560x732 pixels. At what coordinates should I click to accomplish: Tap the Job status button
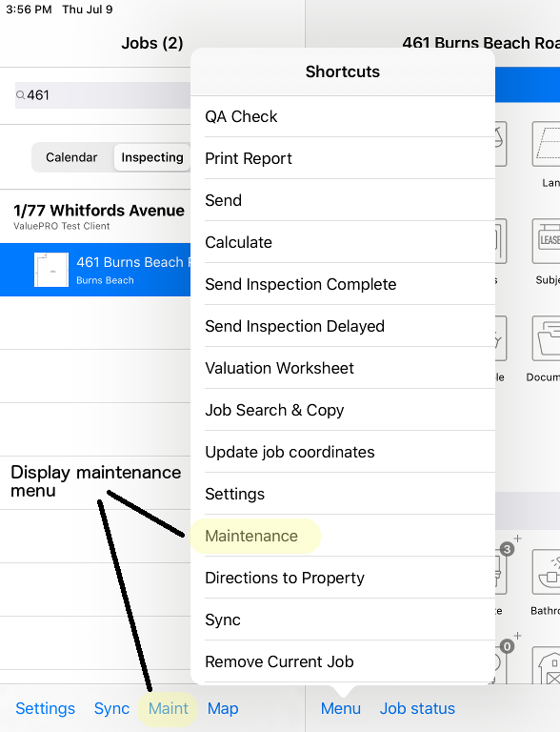(x=417, y=709)
